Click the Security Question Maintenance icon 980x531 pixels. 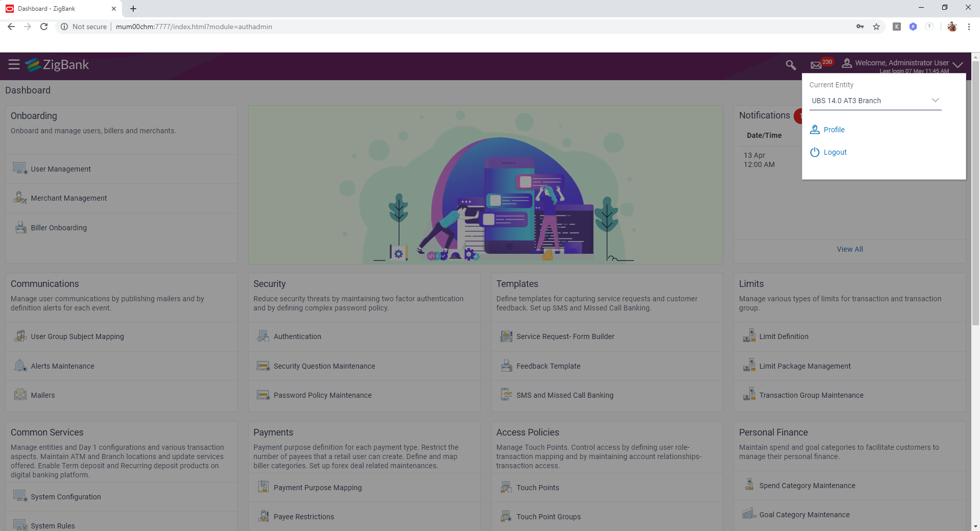263,366
